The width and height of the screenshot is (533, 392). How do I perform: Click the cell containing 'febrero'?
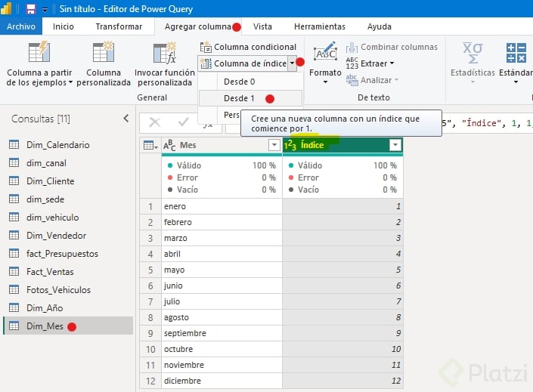tap(222, 222)
